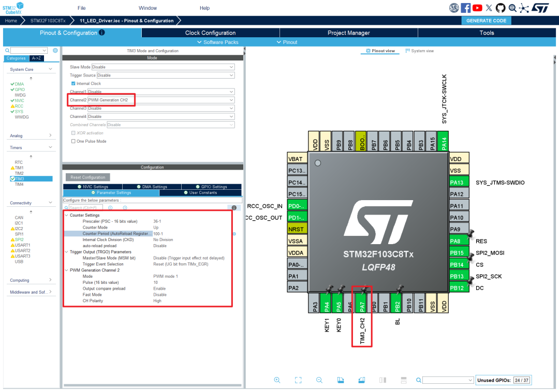This screenshot has height=392, width=559.
Task: Open the Facebook icon in header
Action: pos(465,8)
